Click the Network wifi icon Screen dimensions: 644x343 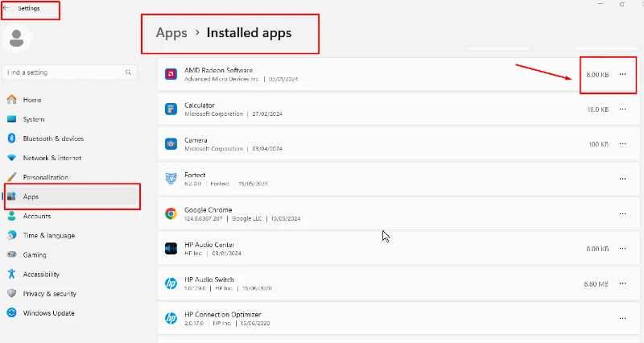[12, 158]
